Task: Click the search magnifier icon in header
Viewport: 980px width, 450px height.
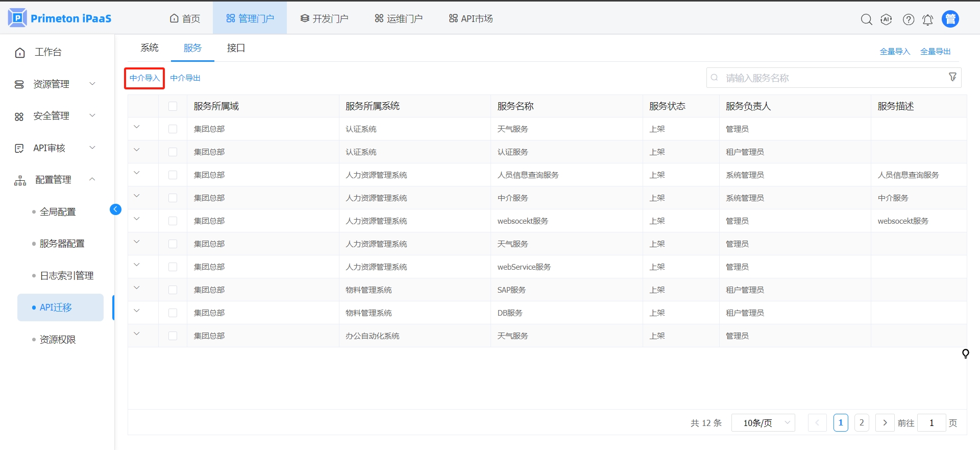Action: click(x=866, y=19)
